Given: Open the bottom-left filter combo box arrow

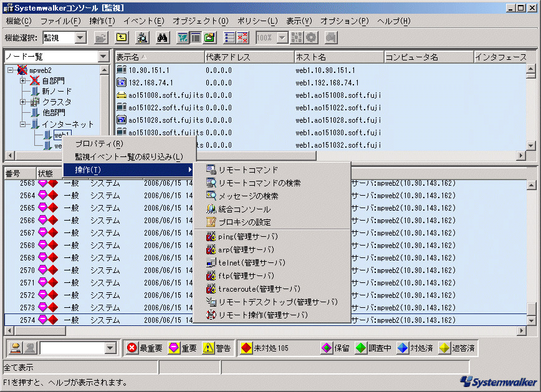Looking at the screenshot, I should [110, 348].
